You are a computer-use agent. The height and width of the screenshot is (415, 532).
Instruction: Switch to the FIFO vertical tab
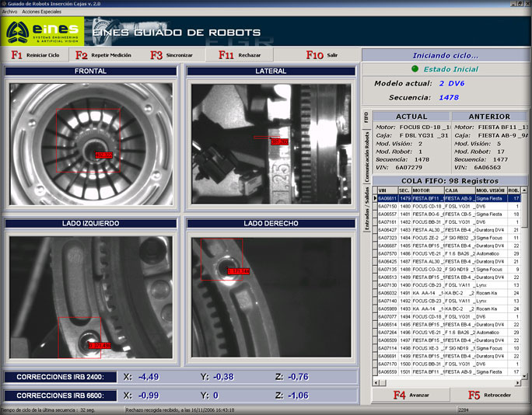tap(366, 117)
